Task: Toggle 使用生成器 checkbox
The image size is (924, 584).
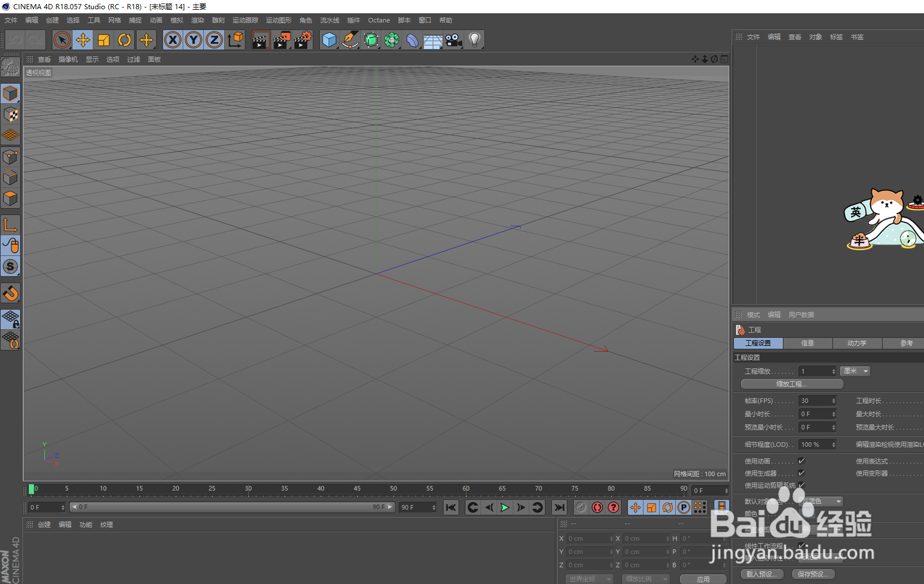Action: [801, 473]
